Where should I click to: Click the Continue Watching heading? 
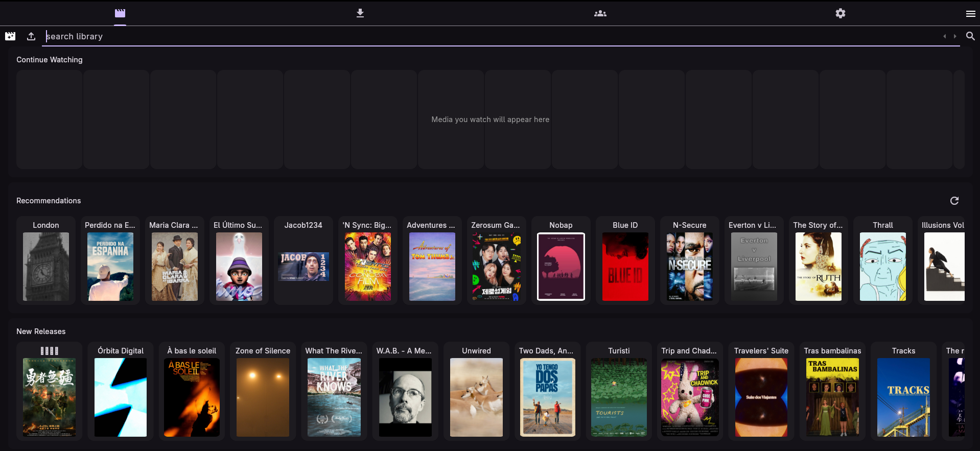coord(50,60)
